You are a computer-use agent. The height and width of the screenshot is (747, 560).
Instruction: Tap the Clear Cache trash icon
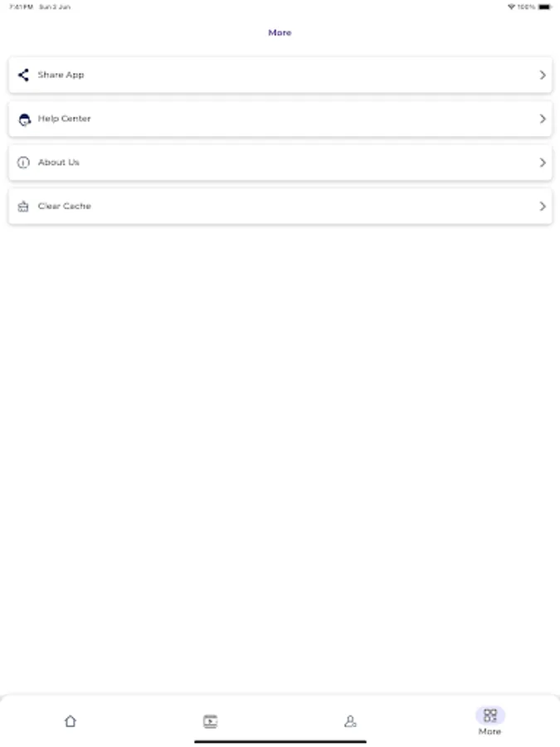(x=23, y=206)
